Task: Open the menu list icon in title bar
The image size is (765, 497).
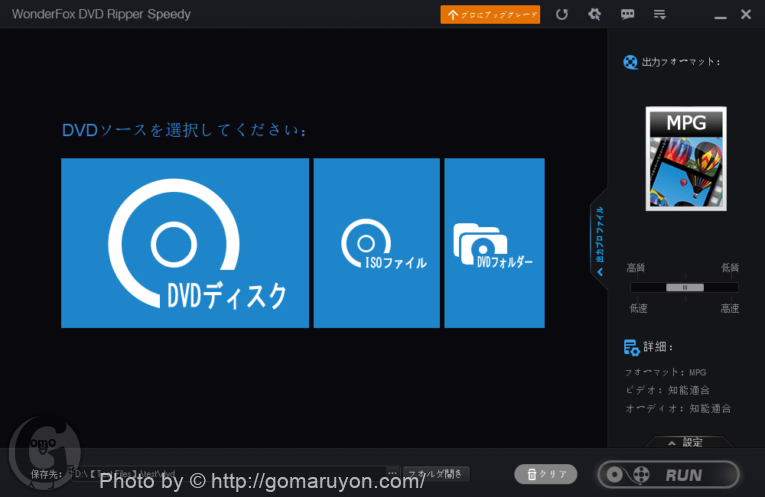Action: pos(660,15)
